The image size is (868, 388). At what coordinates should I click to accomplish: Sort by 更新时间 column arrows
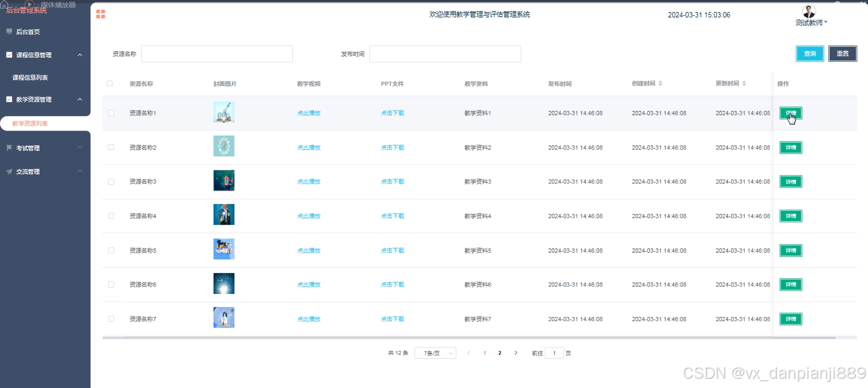point(744,84)
